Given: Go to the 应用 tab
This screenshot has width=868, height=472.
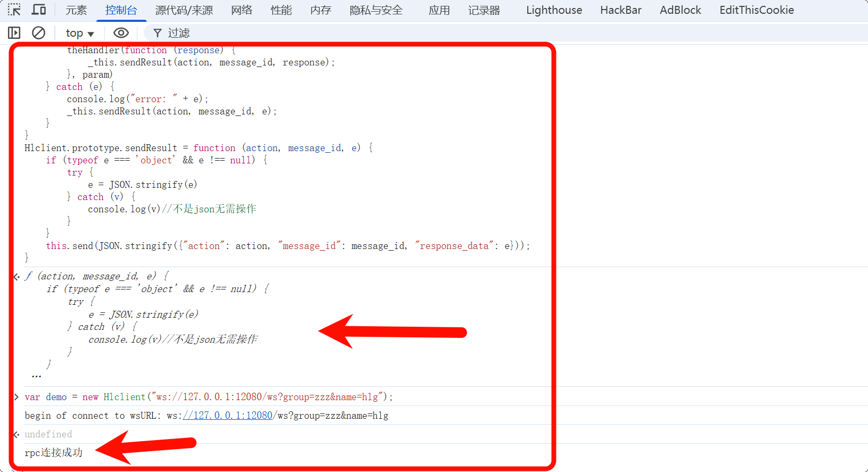Looking at the screenshot, I should pyautogui.click(x=439, y=10).
